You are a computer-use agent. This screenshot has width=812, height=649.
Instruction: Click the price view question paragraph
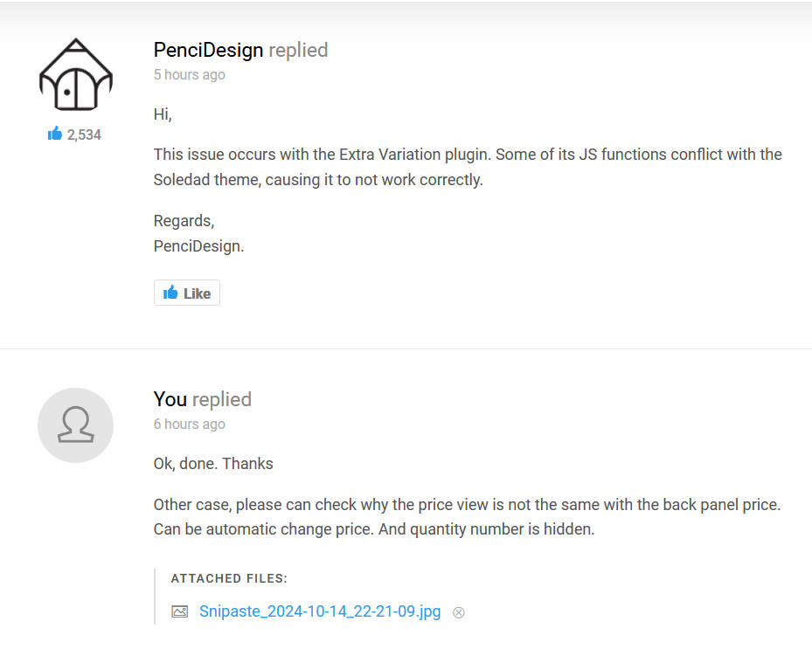pos(467,516)
